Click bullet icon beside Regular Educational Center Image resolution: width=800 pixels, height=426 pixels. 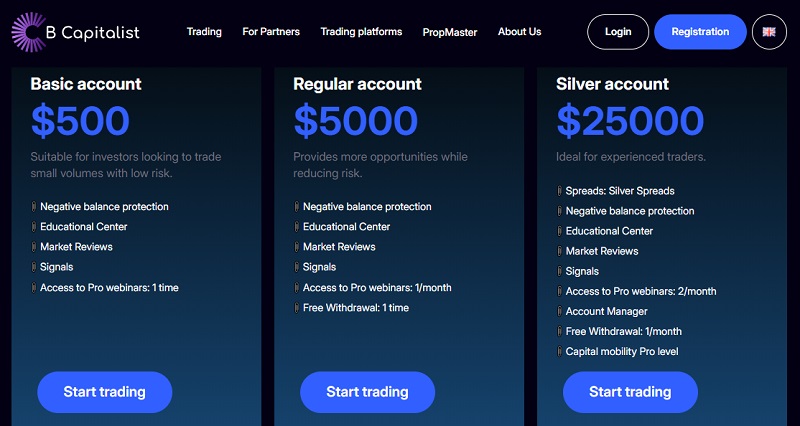click(x=296, y=227)
